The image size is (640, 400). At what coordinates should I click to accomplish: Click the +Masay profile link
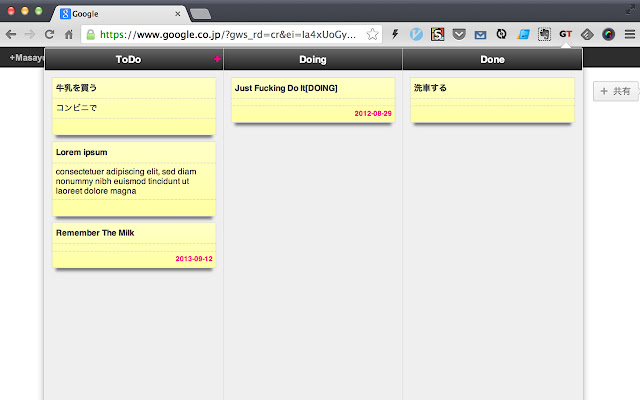[27, 58]
